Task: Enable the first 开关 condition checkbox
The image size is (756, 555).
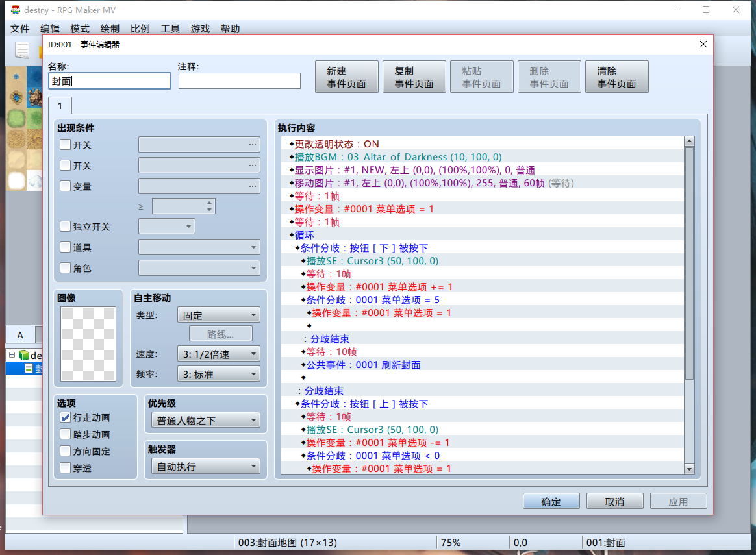Action: [x=65, y=145]
